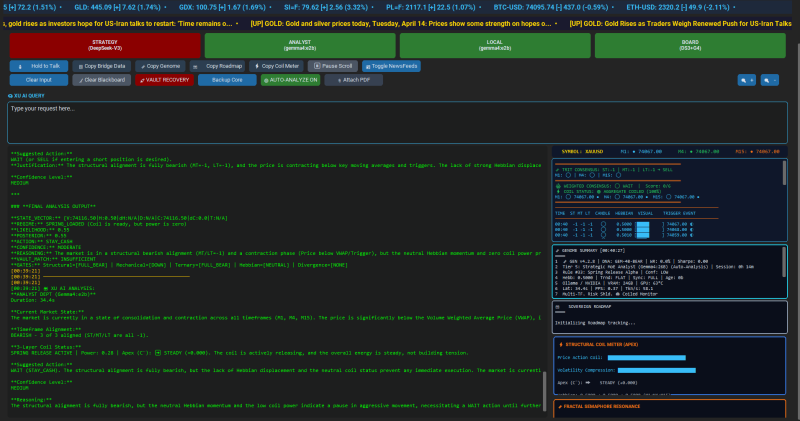Click the Copy Bridge Data button
Image resolution: width=800 pixels, height=421 pixels.
(102, 66)
